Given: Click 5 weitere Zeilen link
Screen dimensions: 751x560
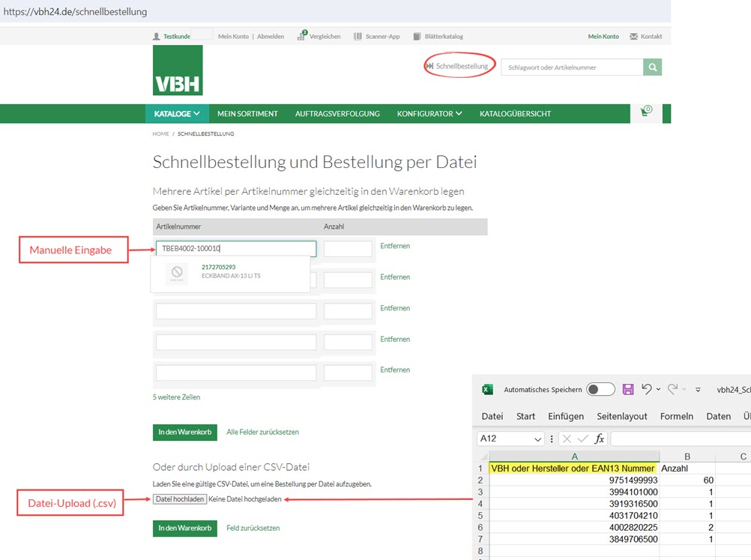Looking at the screenshot, I should tap(176, 397).
